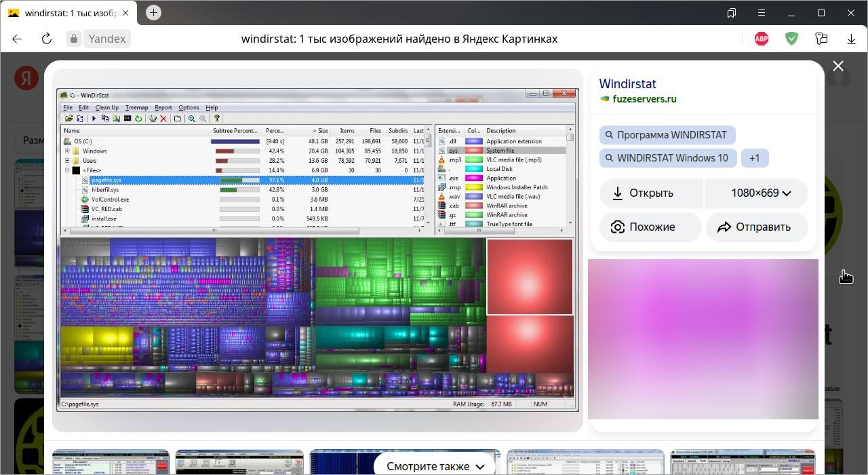Image resolution: width=868 pixels, height=475 pixels.
Task: Go back with the browser arrow
Action: coord(17,39)
